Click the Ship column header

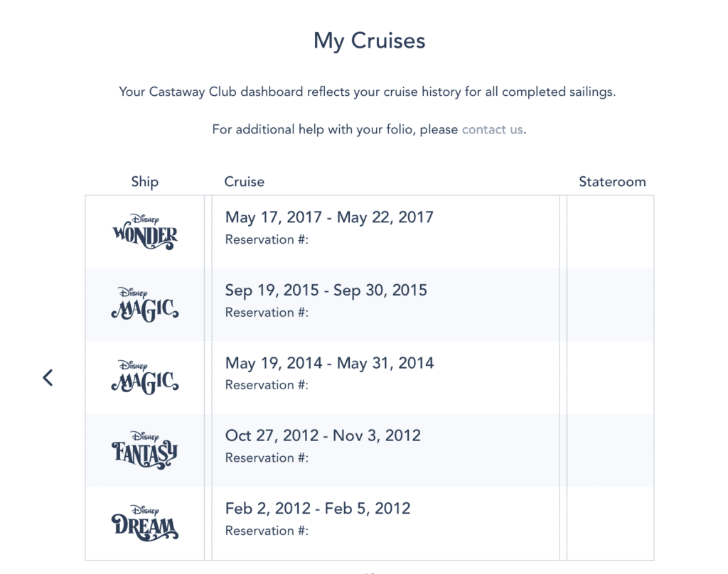(145, 181)
